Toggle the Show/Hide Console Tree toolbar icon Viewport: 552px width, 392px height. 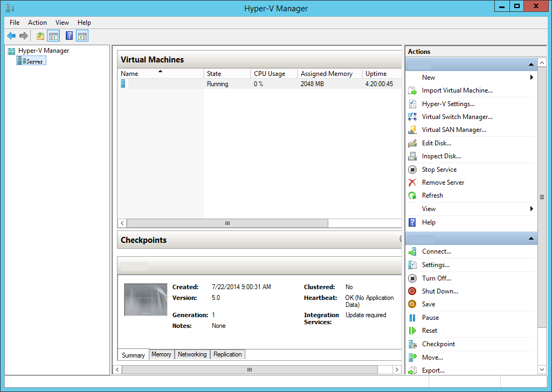click(53, 36)
